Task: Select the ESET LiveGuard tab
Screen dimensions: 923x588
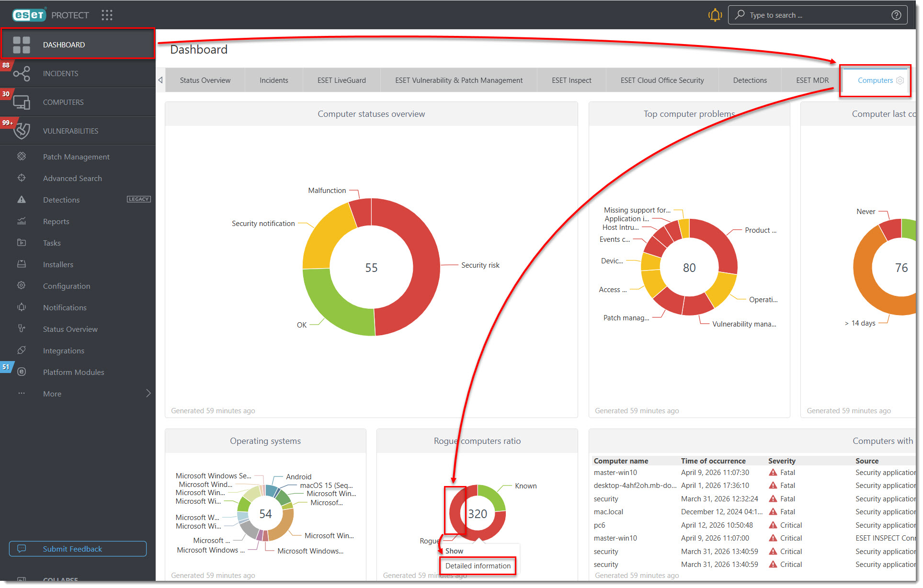Action: click(342, 80)
